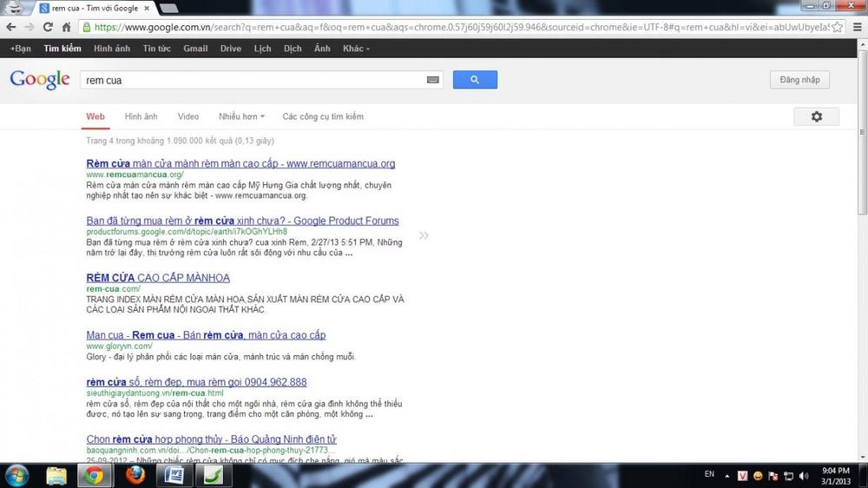868x488 pixels.
Task: Open Gmail from the black bar
Action: click(x=195, y=49)
